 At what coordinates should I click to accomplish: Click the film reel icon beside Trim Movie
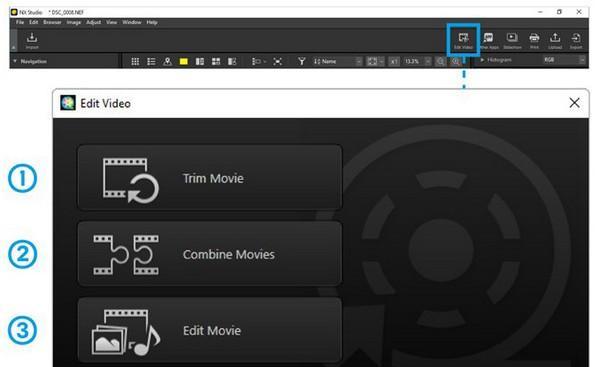pos(130,180)
